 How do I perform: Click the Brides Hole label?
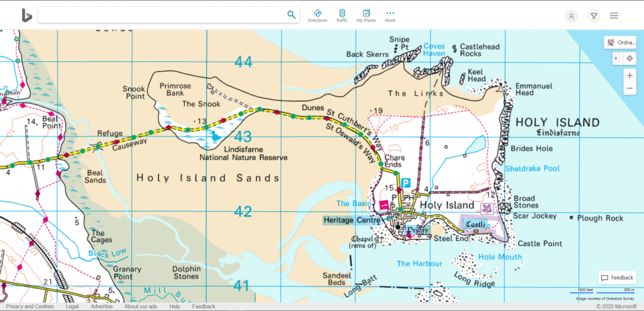click(x=531, y=149)
